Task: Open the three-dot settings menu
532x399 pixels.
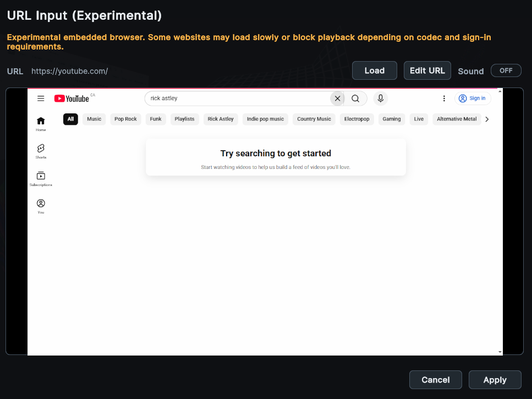Action: (444, 99)
